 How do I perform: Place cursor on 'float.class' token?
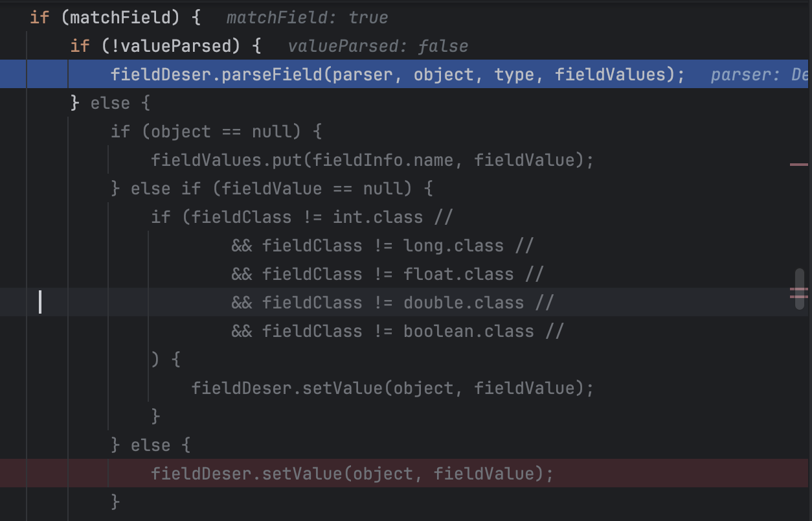458,274
